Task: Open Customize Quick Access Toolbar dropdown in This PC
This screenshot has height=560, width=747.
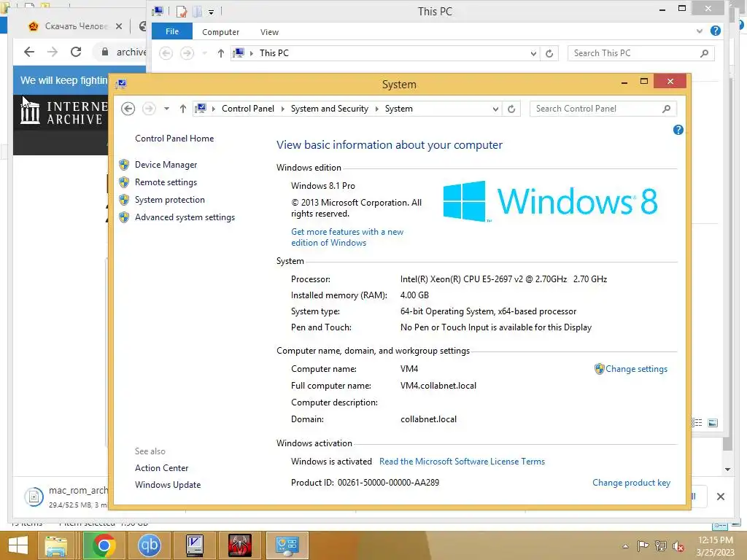Action: 211,12
